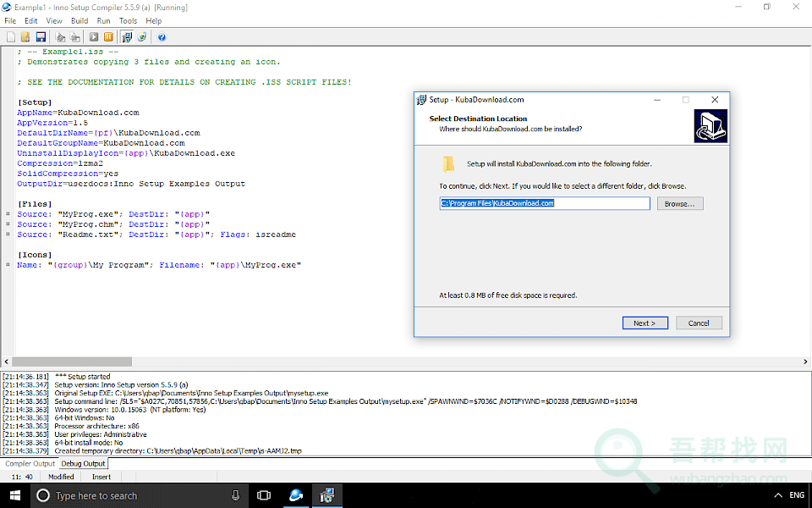The width and height of the screenshot is (812, 508).
Task: Select the Target Setup toolbar toggle
Action: (127, 37)
